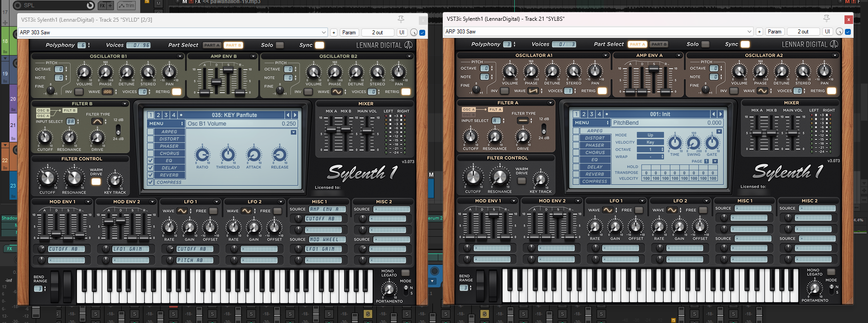
Task: Select display tab 2 in SYLLD window
Action: click(158, 115)
